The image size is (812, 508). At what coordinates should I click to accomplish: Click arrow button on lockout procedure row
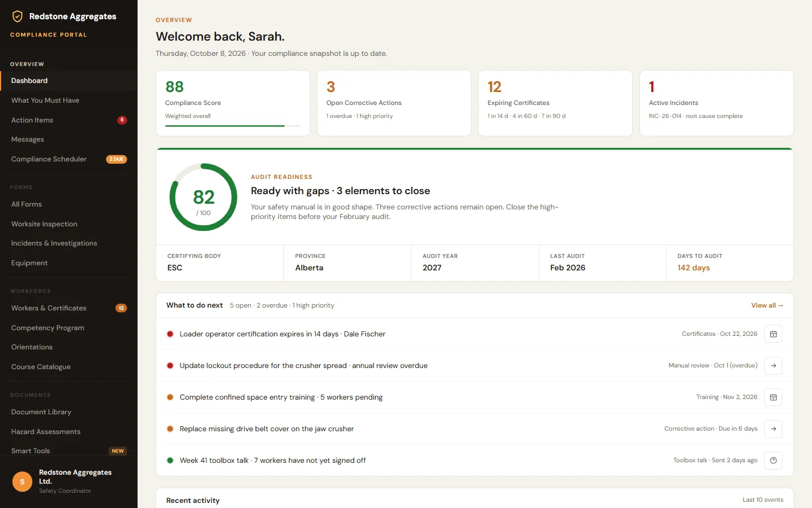(773, 366)
